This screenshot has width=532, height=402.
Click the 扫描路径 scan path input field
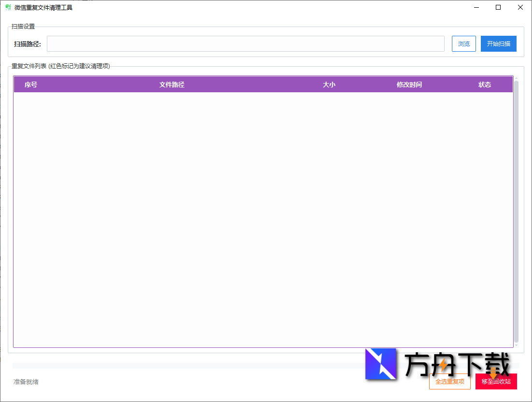pyautogui.click(x=245, y=43)
